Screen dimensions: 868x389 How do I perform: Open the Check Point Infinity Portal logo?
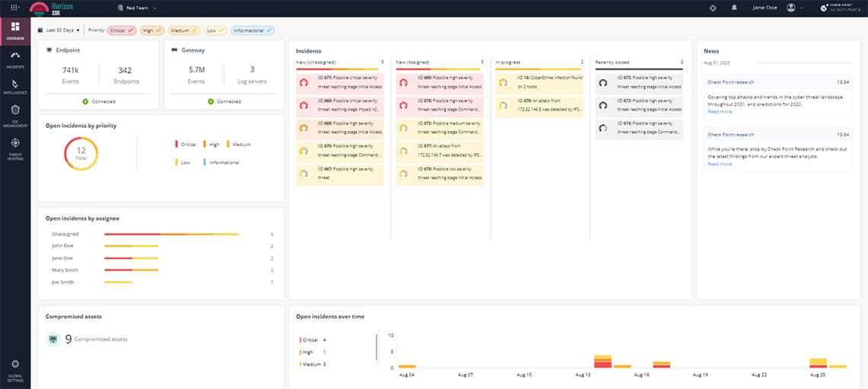click(x=842, y=8)
